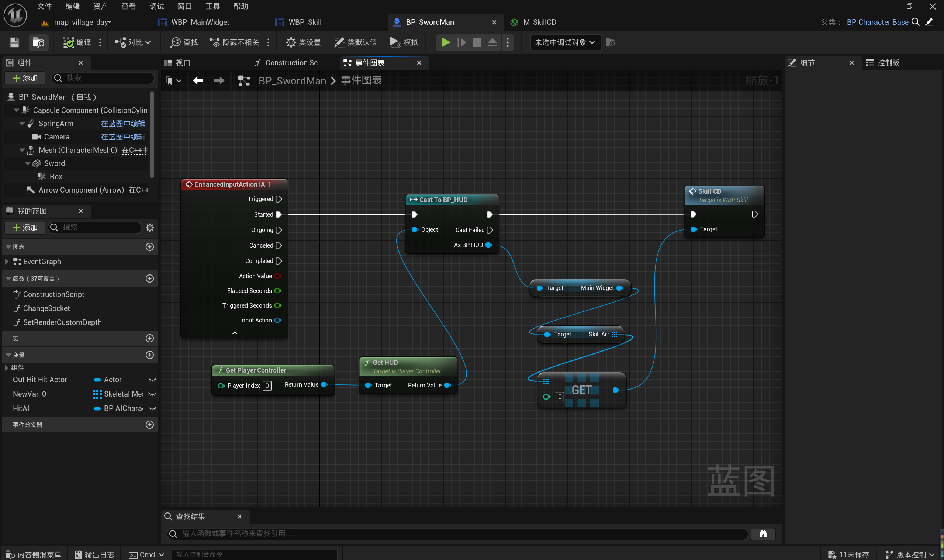The width and height of the screenshot is (944, 560).
Task: Switch to the WBP_Skill tab
Action: click(304, 22)
